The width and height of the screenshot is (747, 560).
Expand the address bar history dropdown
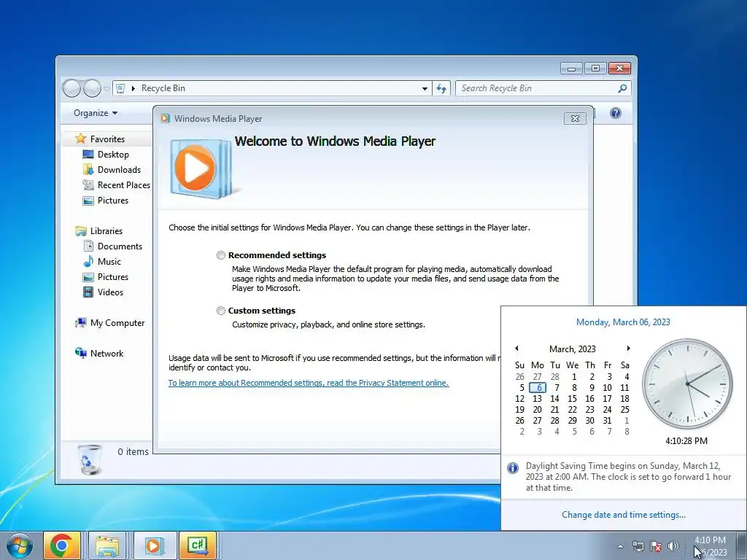(425, 88)
